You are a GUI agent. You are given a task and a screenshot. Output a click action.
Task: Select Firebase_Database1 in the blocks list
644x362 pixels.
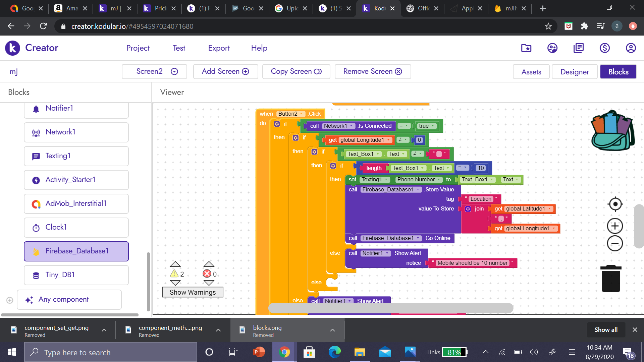click(76, 251)
